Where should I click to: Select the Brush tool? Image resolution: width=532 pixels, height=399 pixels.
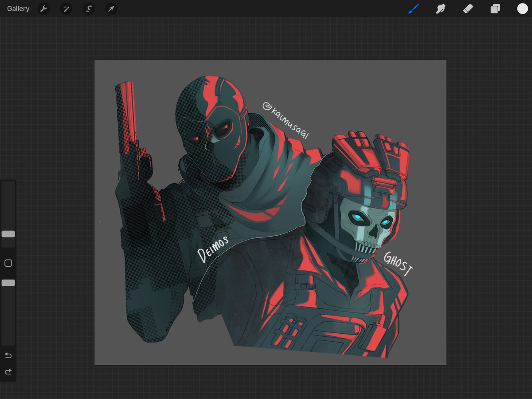413,8
